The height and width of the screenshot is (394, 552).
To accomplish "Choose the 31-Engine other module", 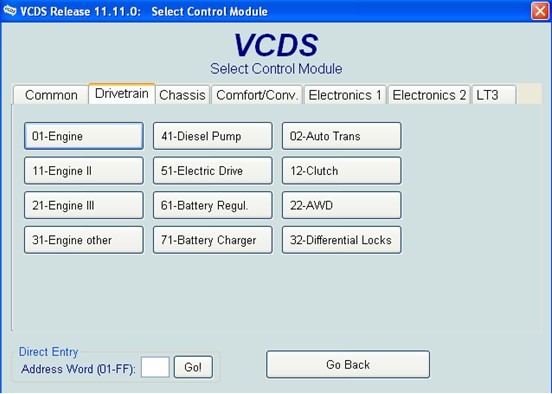I will click(84, 240).
